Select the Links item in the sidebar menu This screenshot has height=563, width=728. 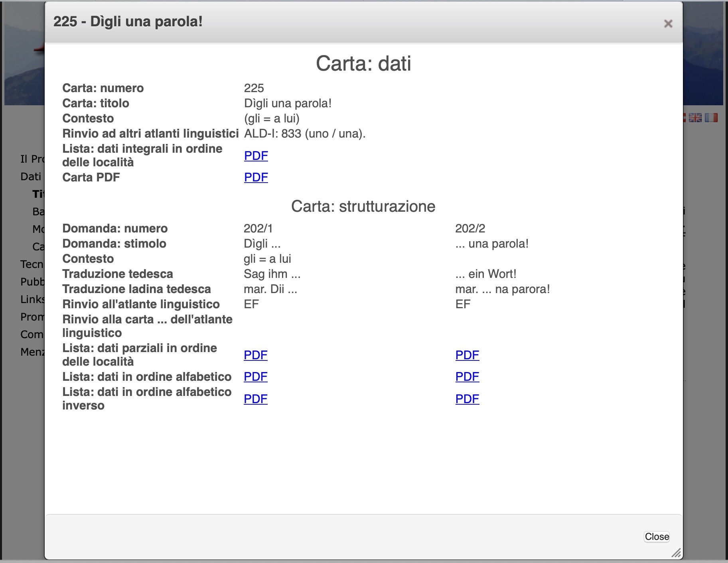pyautogui.click(x=32, y=299)
